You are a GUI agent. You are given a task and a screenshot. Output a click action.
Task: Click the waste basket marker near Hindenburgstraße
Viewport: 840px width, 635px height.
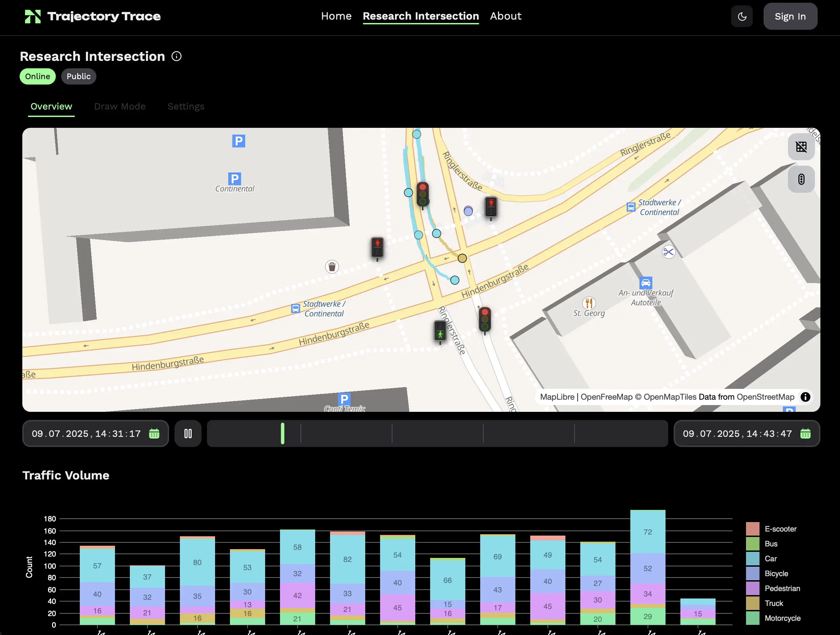[332, 266]
